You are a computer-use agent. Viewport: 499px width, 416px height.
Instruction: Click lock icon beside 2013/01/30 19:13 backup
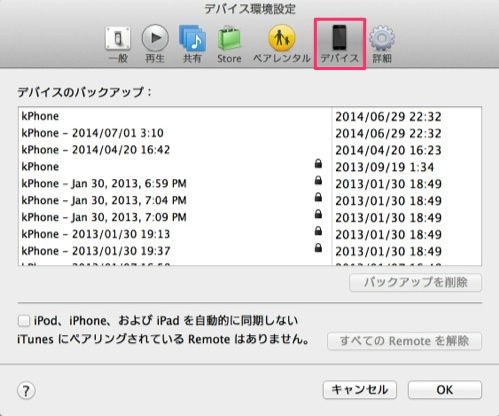pyautogui.click(x=318, y=231)
